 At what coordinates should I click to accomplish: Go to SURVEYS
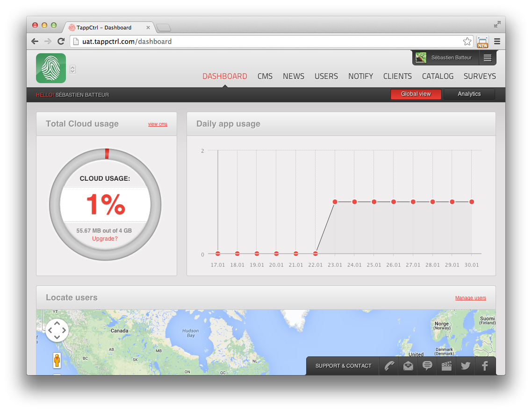click(480, 76)
